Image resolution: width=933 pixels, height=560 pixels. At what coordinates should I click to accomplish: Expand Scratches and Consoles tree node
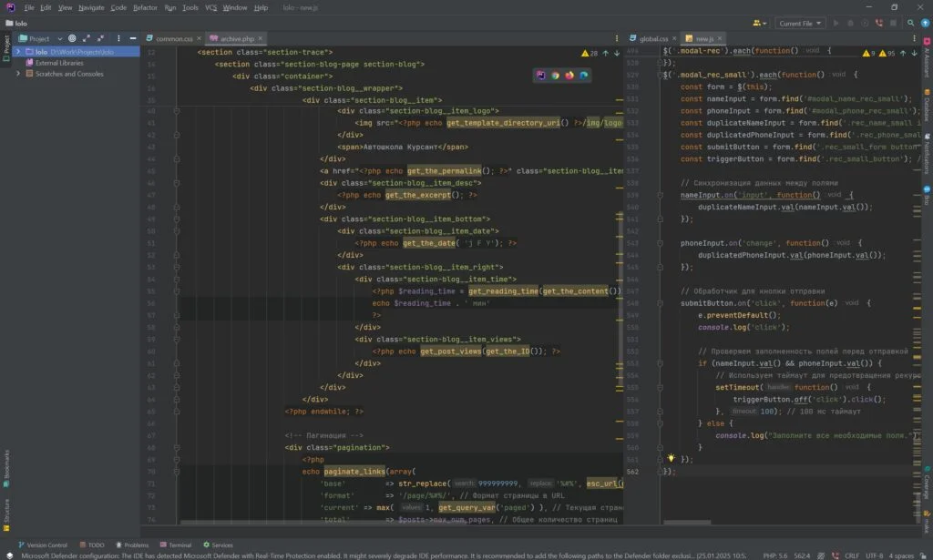pyautogui.click(x=17, y=74)
